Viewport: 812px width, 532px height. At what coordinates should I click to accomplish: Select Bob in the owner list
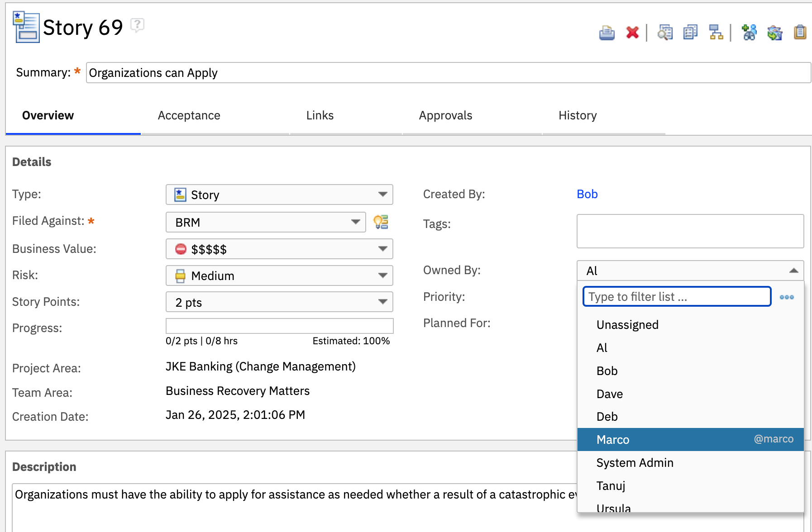[x=691, y=371]
